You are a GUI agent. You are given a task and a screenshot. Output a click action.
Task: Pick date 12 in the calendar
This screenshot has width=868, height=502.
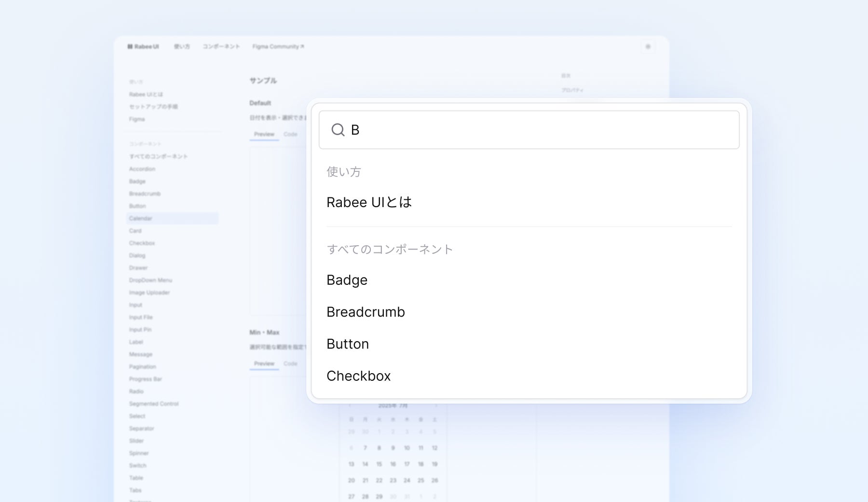click(x=434, y=448)
